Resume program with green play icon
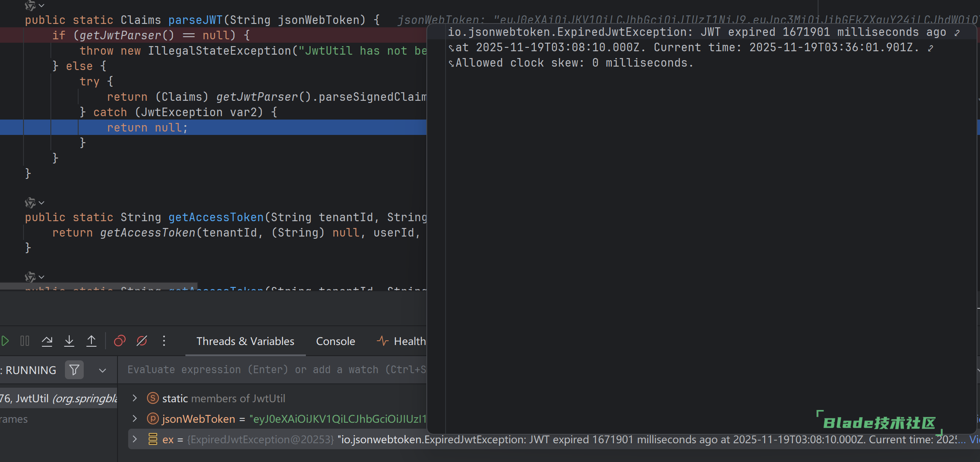This screenshot has width=980, height=462. 5,341
